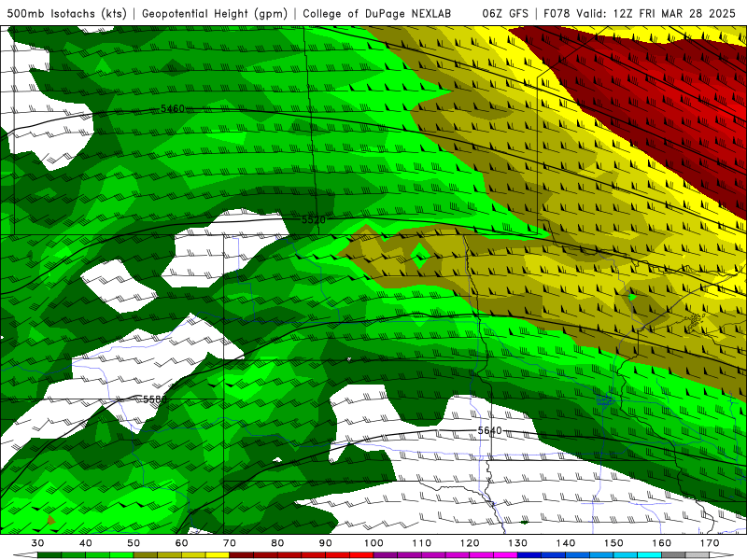Click the '06Z GFS' model run label
Viewport: 747px width, 560px height.
click(x=505, y=14)
